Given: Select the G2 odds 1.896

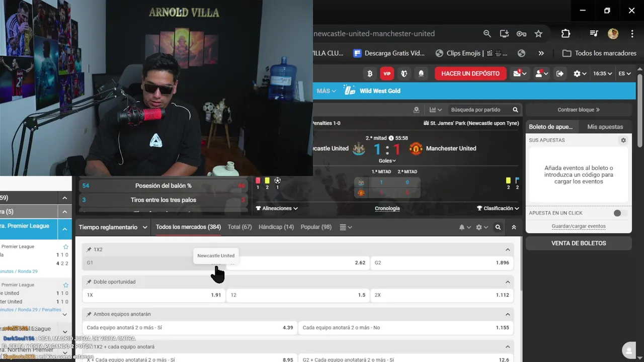Looking at the screenshot, I should [x=442, y=263].
